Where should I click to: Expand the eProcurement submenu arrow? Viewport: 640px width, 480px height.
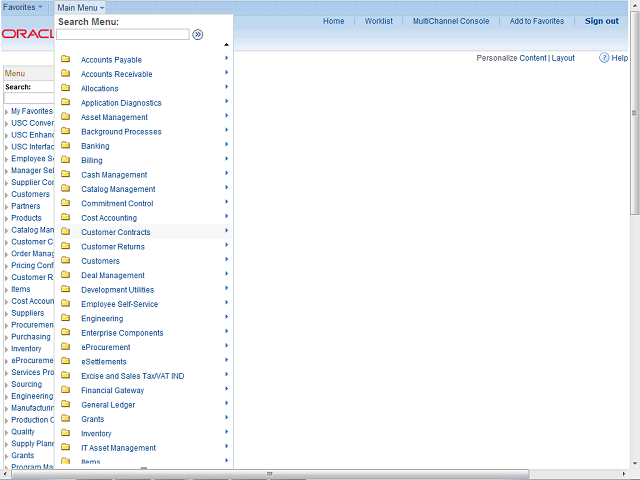coord(226,346)
